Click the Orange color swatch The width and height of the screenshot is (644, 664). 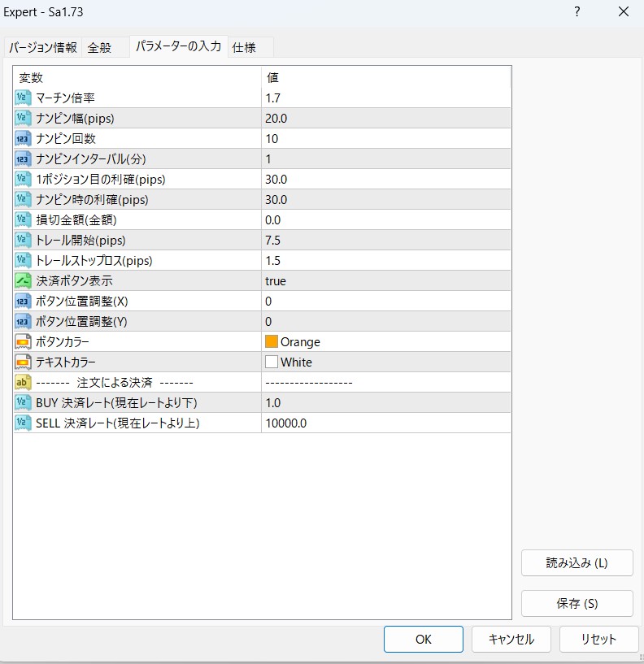(272, 341)
